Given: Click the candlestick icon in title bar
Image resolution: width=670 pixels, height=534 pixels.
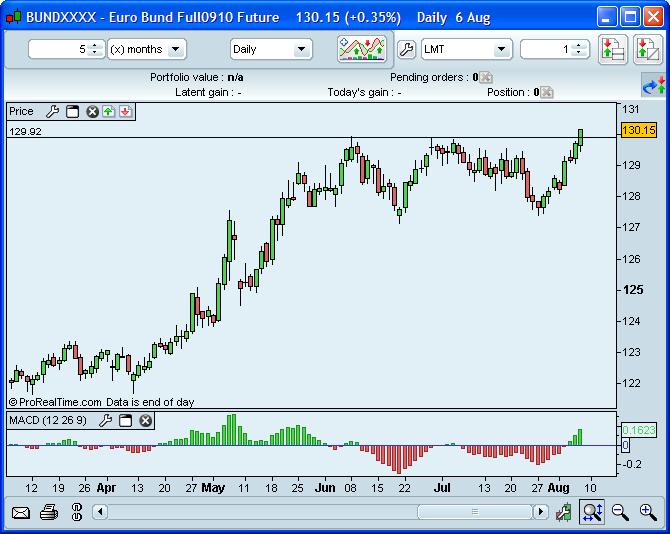Looking at the screenshot, I should click(x=13, y=18).
